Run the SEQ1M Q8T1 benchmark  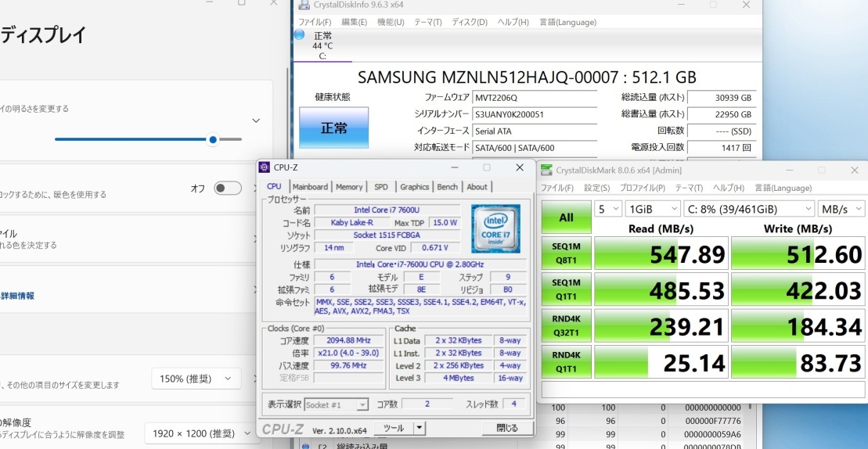(567, 253)
